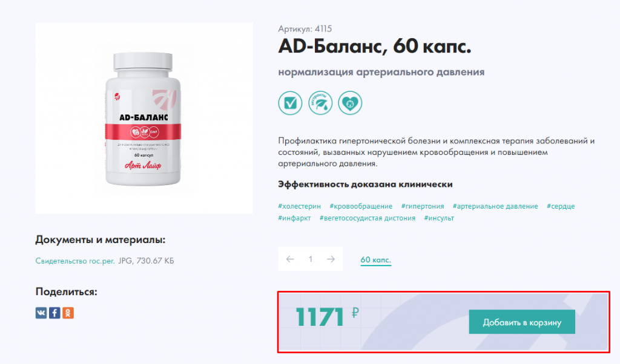The height and width of the screenshot is (364, 620).
Task: Click the checkmark badge icon
Action: 290,103
